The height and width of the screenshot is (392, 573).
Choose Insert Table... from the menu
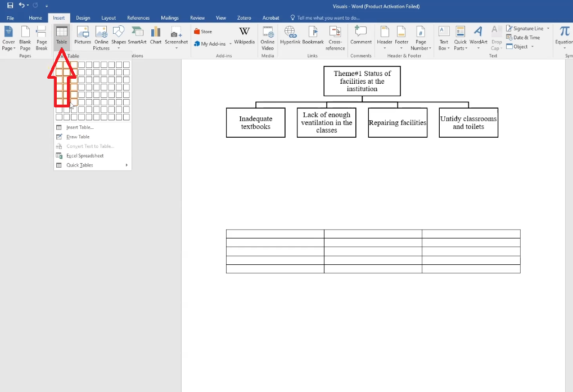coord(80,128)
